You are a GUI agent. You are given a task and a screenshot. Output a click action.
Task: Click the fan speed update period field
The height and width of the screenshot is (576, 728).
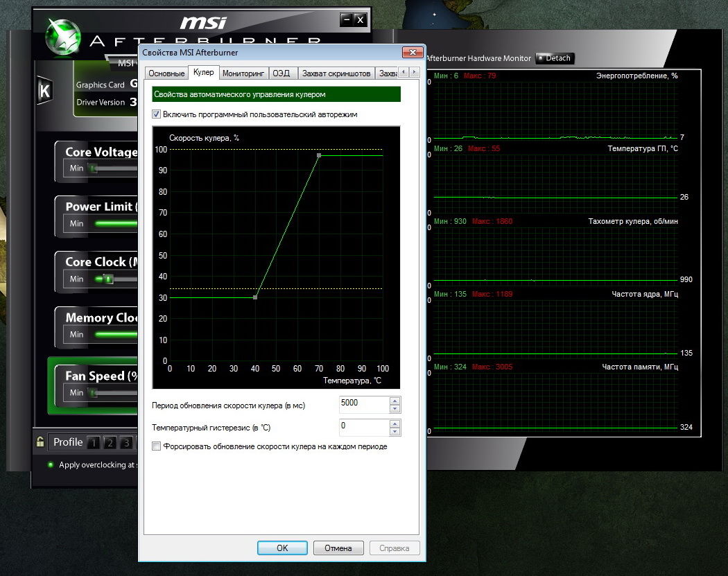point(365,405)
